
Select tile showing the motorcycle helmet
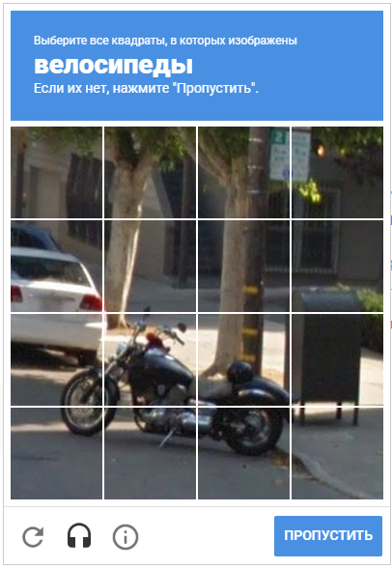click(x=243, y=359)
